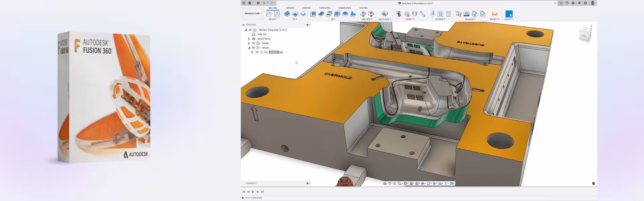Open the Help question mark icon
Viewport: 644px width, 201px height.
[585, 3]
